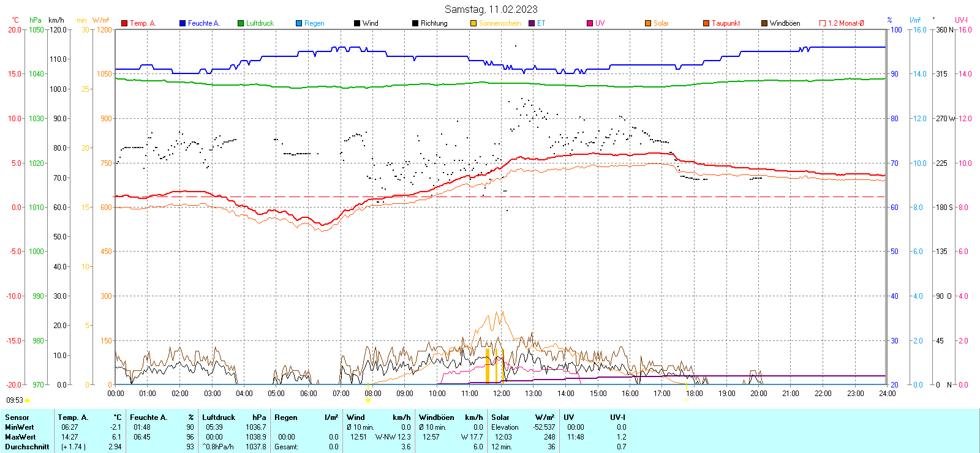The width and height of the screenshot is (980, 453).
Task: Click the chart title Samstag, 11.02.2023
Action: [491, 9]
